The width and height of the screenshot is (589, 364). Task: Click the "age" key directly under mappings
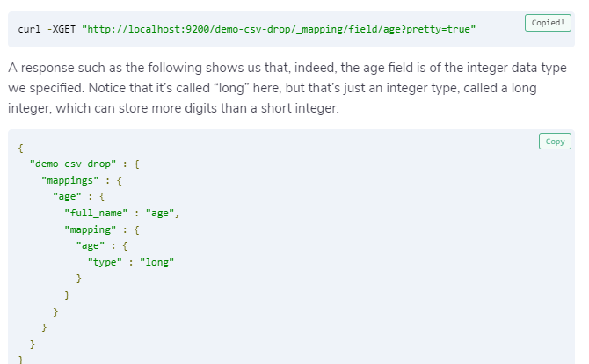(67, 196)
